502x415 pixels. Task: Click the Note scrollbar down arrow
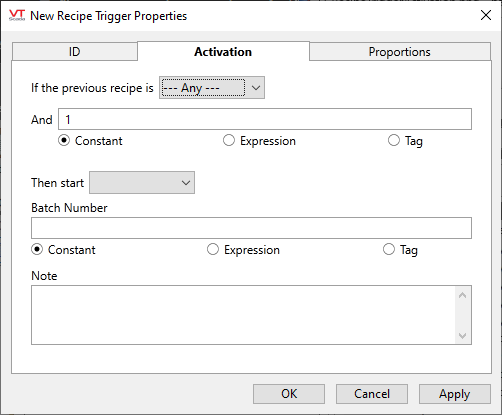tap(462, 335)
